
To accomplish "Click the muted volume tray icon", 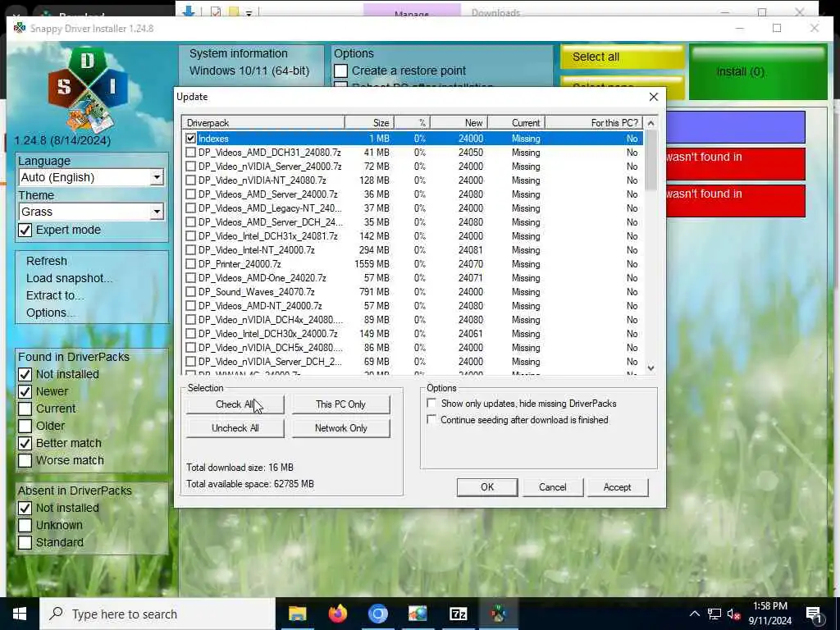I will click(734, 614).
